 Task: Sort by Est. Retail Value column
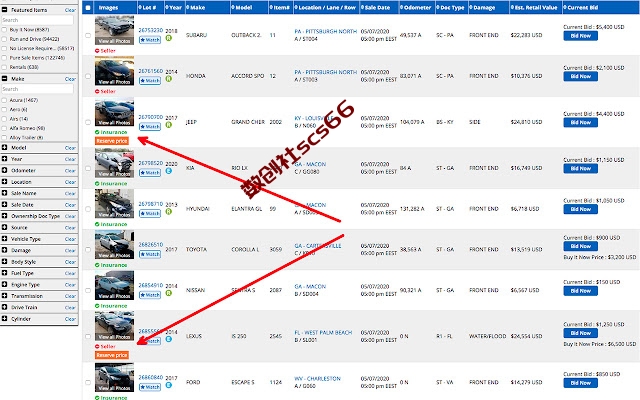point(536,7)
